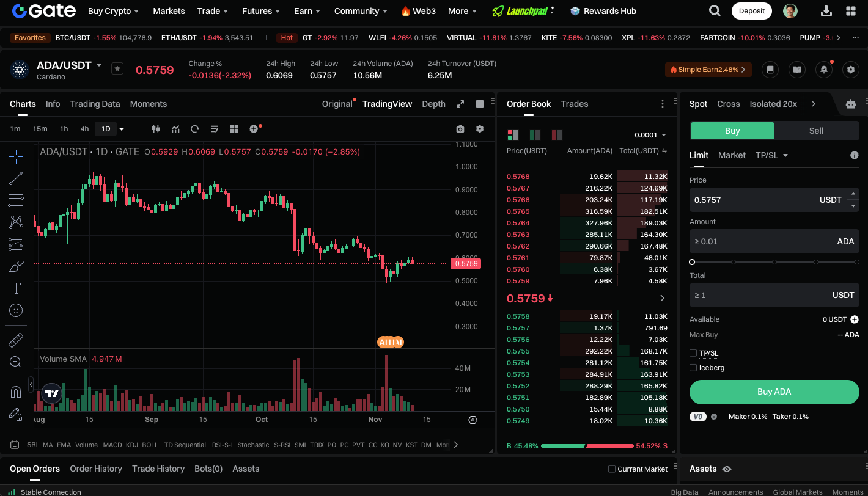
Task: Enable the Iceberg order checkbox
Action: [x=693, y=368]
